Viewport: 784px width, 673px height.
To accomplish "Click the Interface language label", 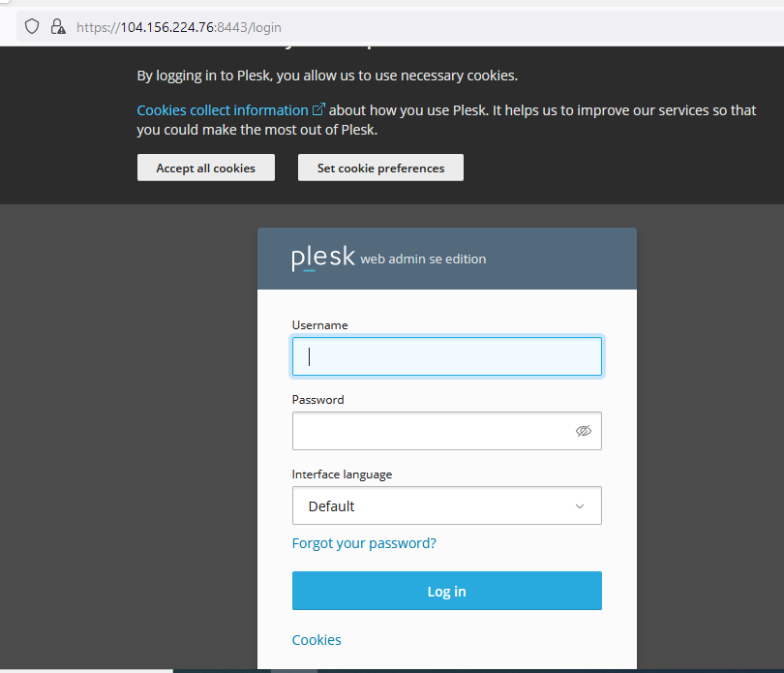I will click(342, 474).
